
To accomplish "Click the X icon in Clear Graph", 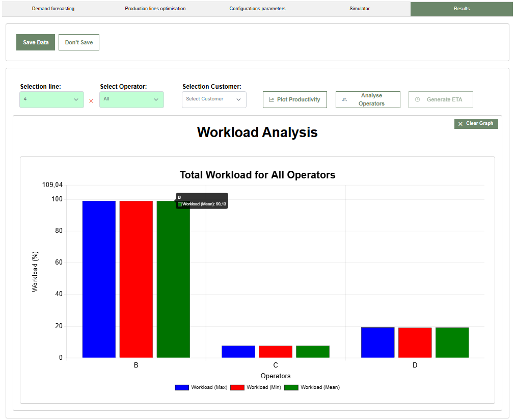I will (x=460, y=124).
